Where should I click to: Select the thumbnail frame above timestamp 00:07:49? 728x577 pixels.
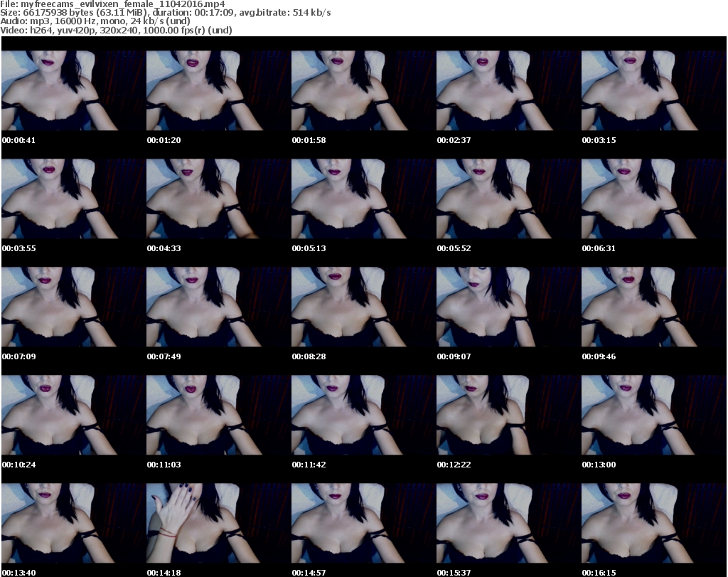[x=219, y=307]
